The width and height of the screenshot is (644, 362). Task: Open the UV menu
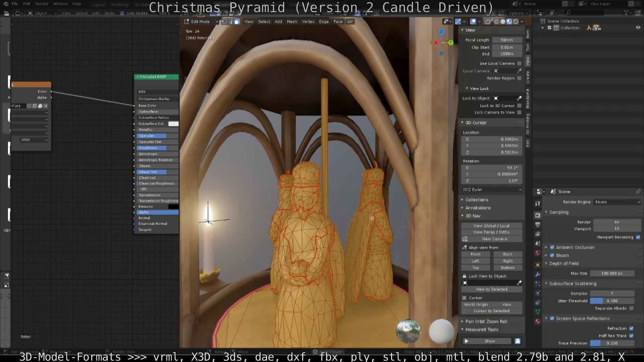coord(350,21)
